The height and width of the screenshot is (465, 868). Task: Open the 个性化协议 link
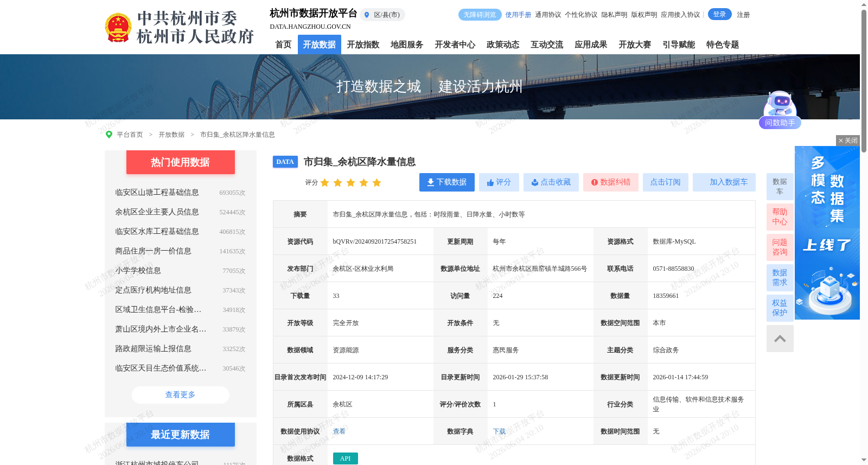(x=581, y=15)
